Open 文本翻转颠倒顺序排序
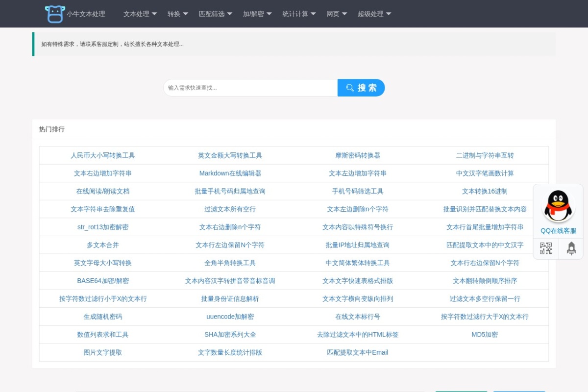 click(485, 281)
